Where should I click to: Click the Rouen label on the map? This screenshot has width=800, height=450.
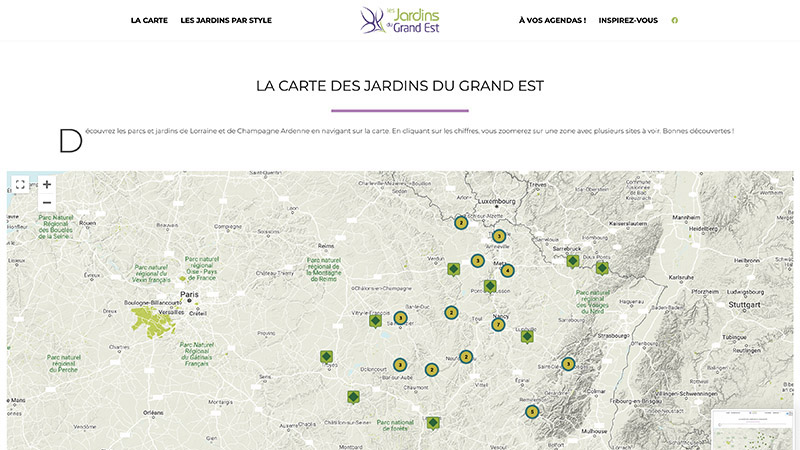pos(88,223)
